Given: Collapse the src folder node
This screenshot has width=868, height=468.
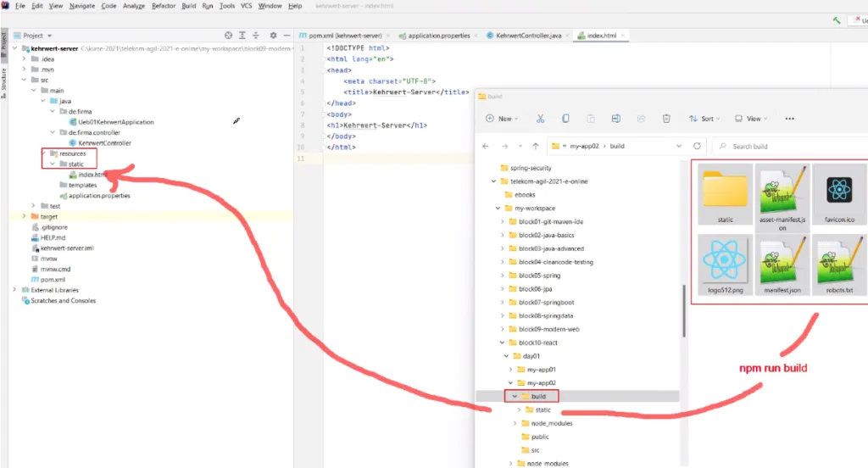Looking at the screenshot, I should [x=24, y=80].
